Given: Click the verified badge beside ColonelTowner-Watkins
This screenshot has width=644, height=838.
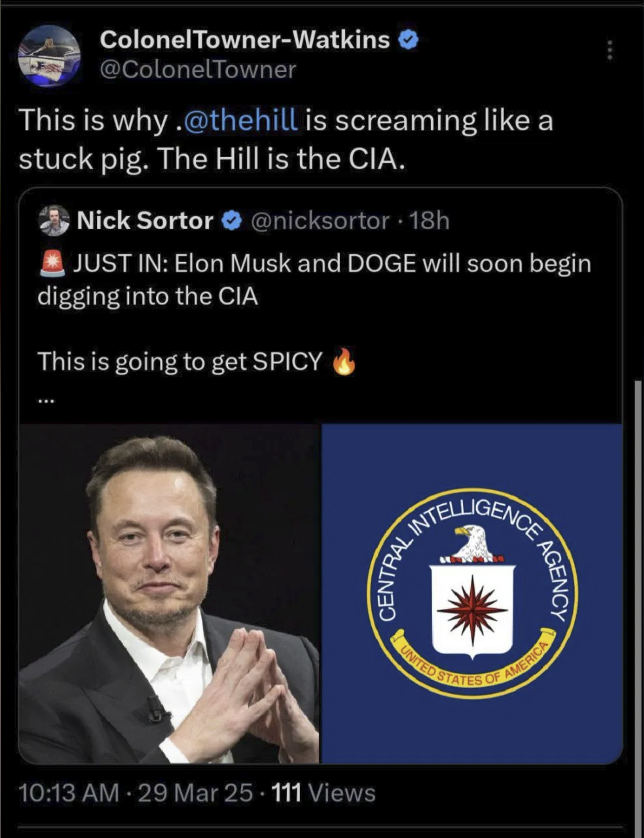Looking at the screenshot, I should pos(408,40).
